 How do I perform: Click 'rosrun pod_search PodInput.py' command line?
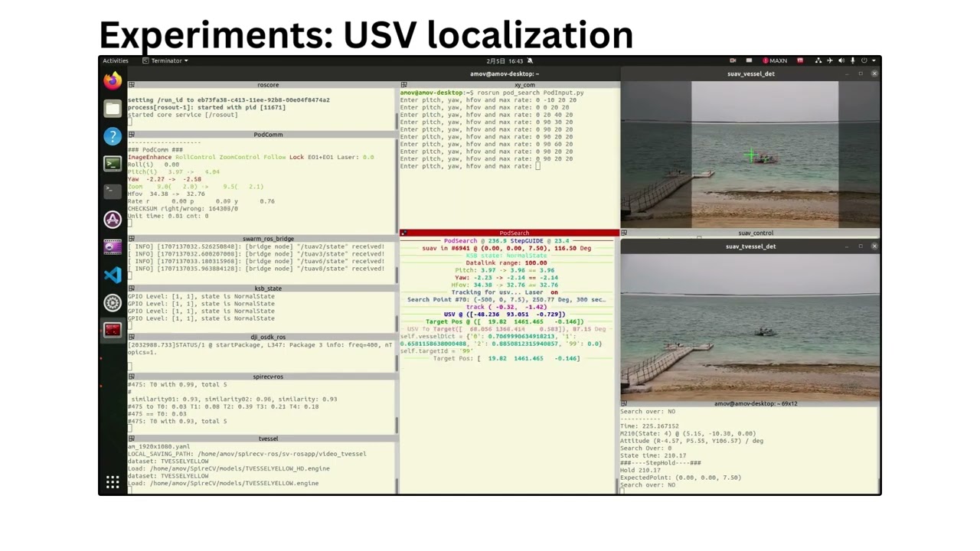pyautogui.click(x=492, y=93)
